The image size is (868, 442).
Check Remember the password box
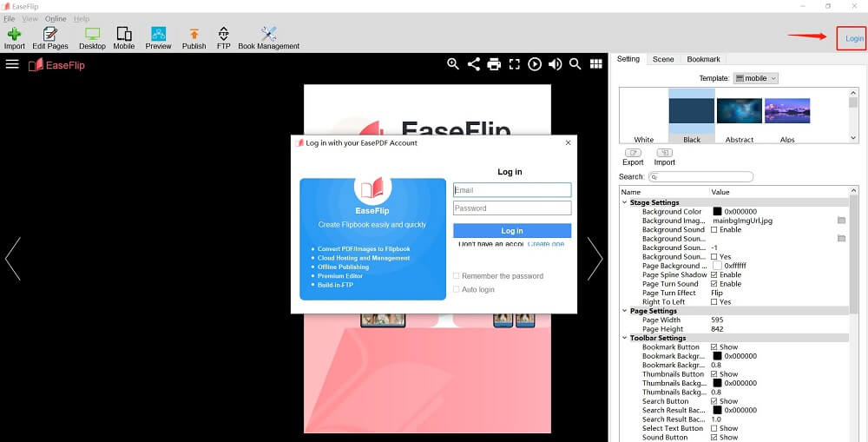(457, 276)
